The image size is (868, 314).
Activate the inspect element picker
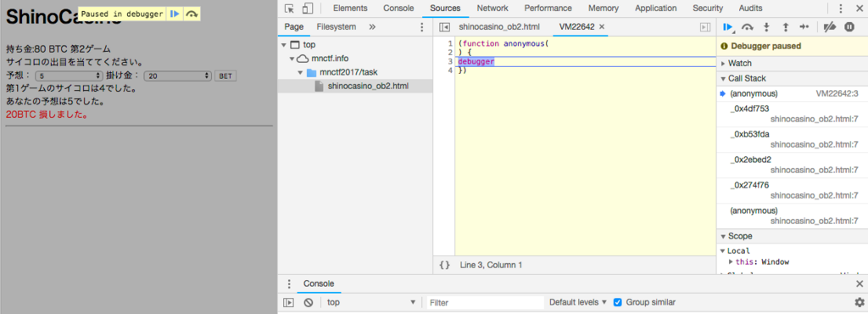(289, 8)
